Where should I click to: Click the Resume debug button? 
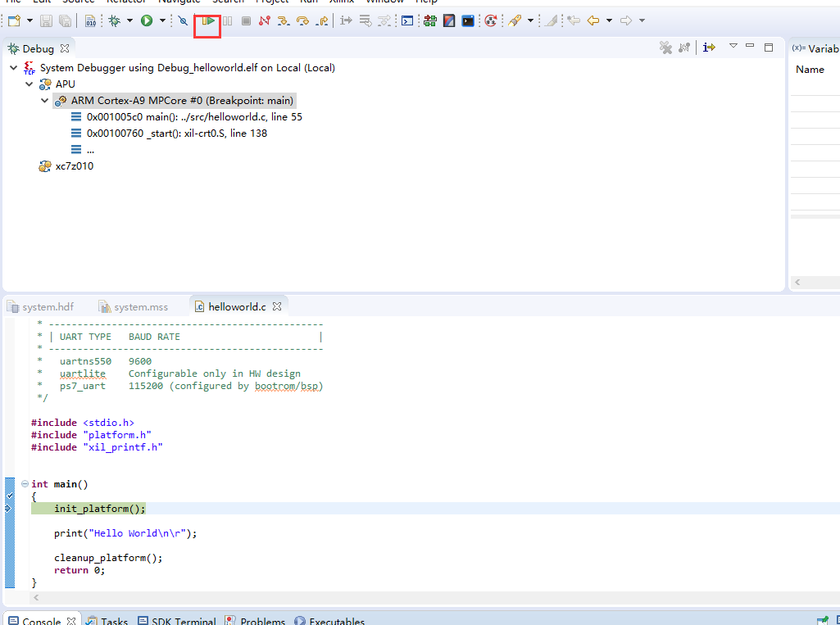point(208,20)
